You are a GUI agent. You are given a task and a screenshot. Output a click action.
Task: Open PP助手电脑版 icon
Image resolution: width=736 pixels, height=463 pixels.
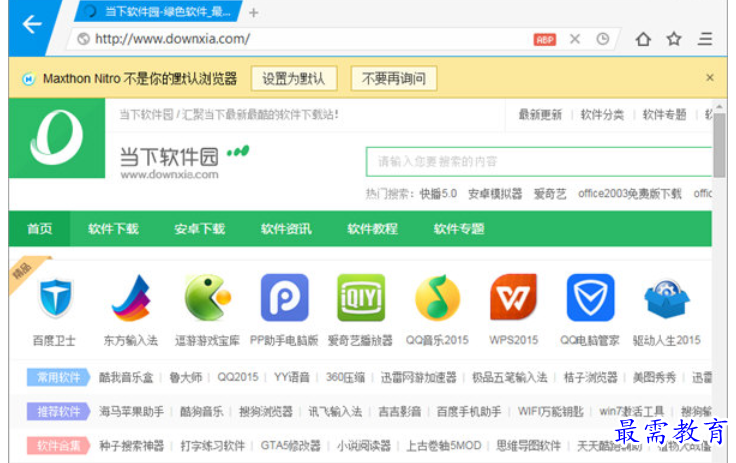[x=284, y=298]
